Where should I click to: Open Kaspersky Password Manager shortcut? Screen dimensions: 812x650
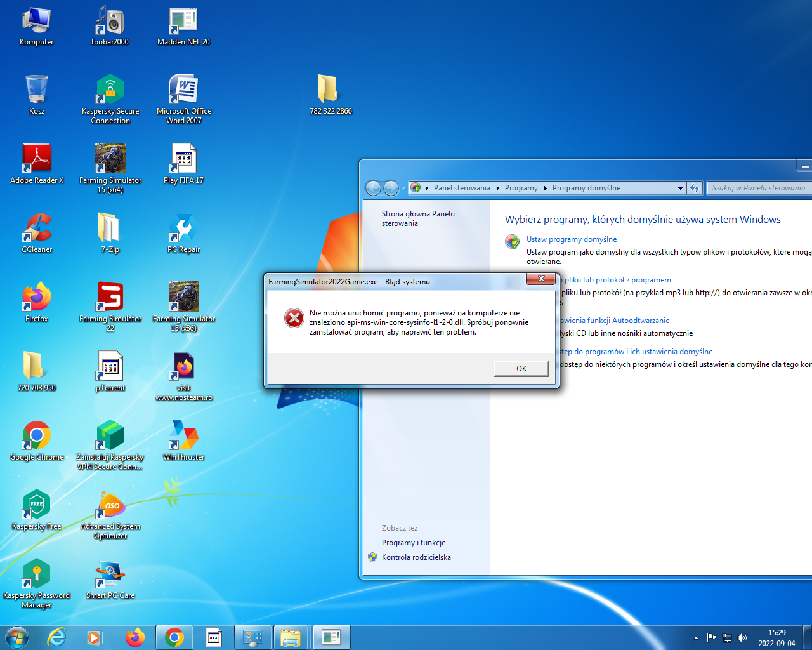tap(36, 584)
